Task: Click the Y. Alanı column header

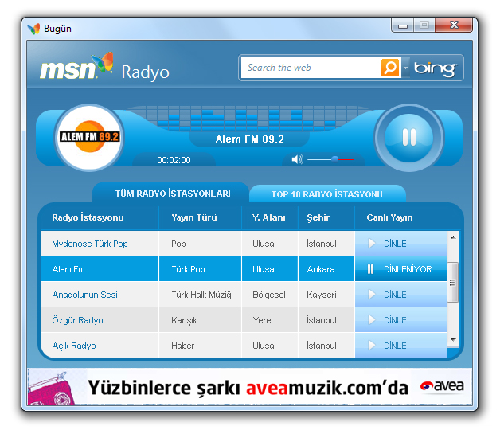Action: coord(268,217)
